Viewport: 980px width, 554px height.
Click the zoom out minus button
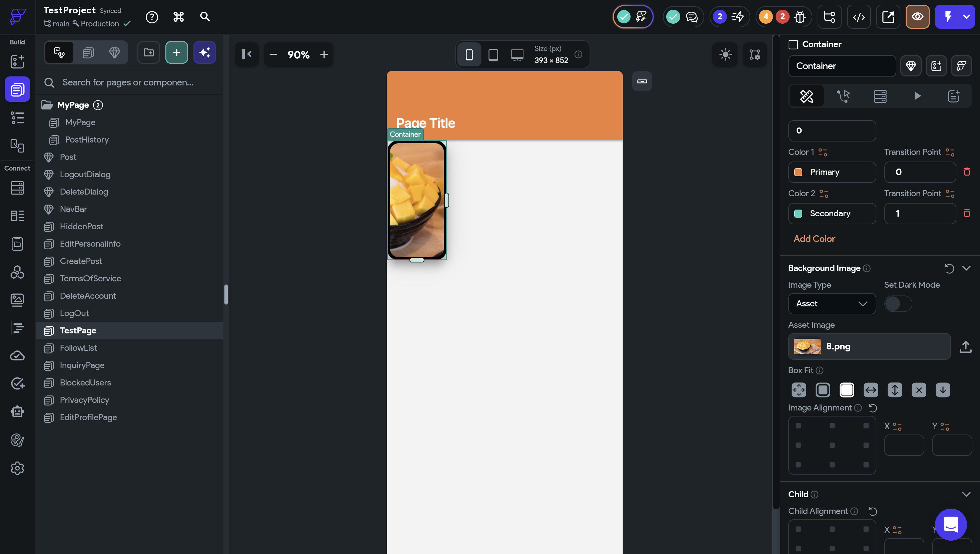point(273,55)
